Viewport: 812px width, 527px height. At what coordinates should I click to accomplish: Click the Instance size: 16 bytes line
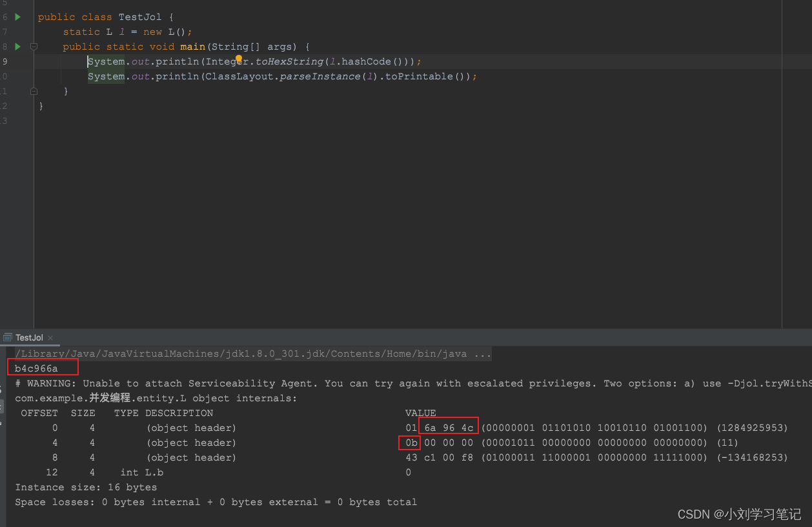pyautogui.click(x=86, y=487)
